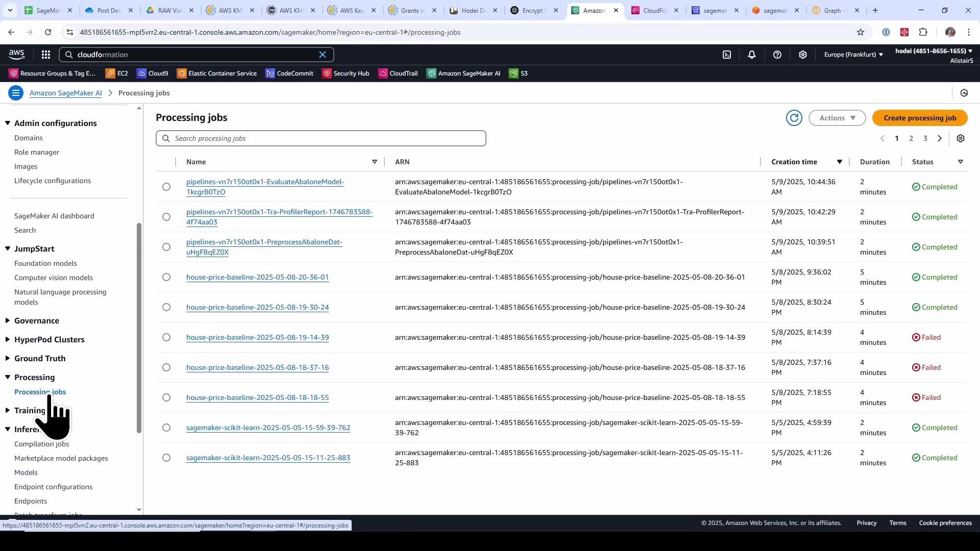Image resolution: width=980 pixels, height=551 pixels.
Task: Go to page 2 of results
Action: [911, 139]
